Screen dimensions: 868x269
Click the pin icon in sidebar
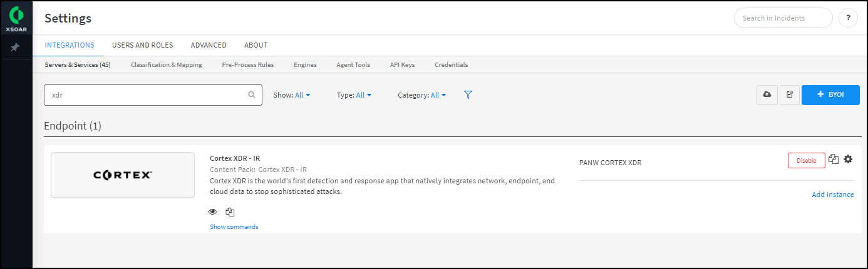[16, 48]
